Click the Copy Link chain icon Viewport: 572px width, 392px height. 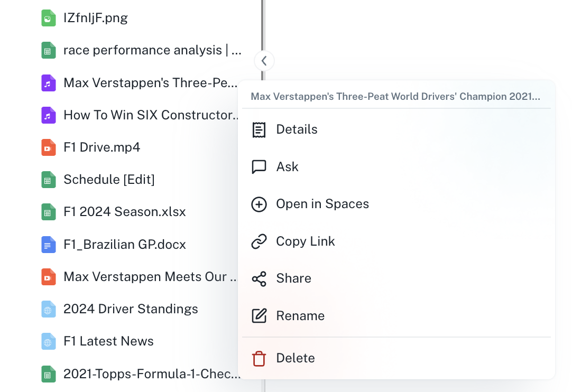259,241
